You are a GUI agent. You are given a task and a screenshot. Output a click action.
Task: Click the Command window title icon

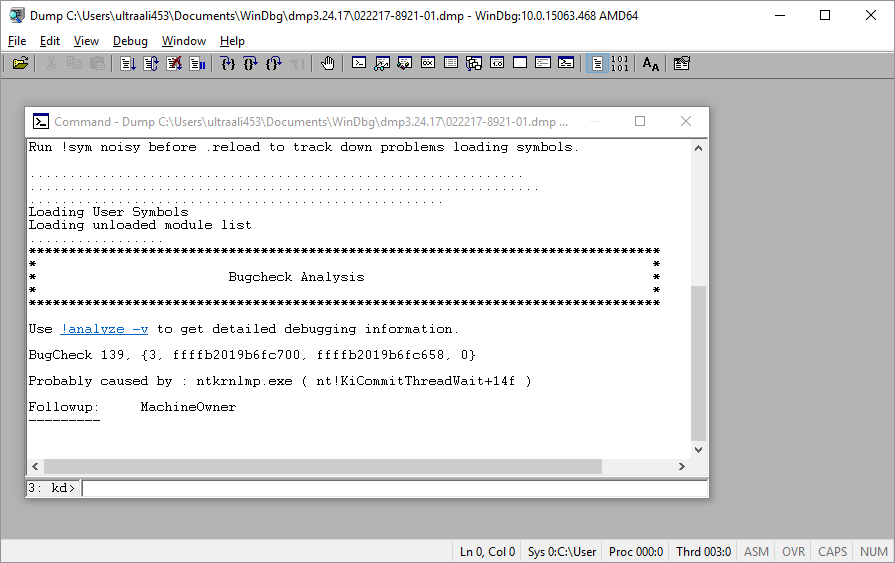(41, 122)
